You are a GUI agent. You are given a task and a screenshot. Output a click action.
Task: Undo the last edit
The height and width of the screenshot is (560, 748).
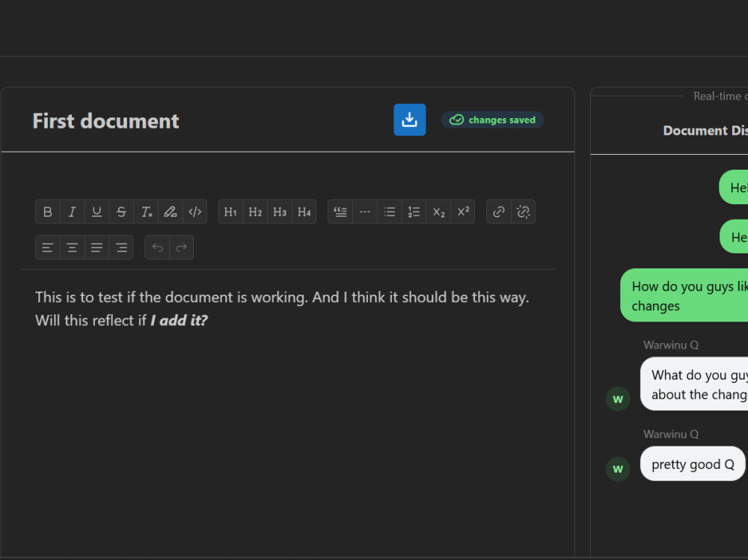(157, 247)
